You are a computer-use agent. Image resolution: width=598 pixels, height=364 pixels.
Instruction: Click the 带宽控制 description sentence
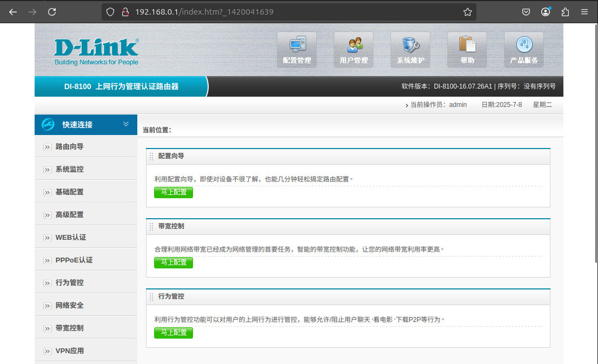click(x=298, y=250)
